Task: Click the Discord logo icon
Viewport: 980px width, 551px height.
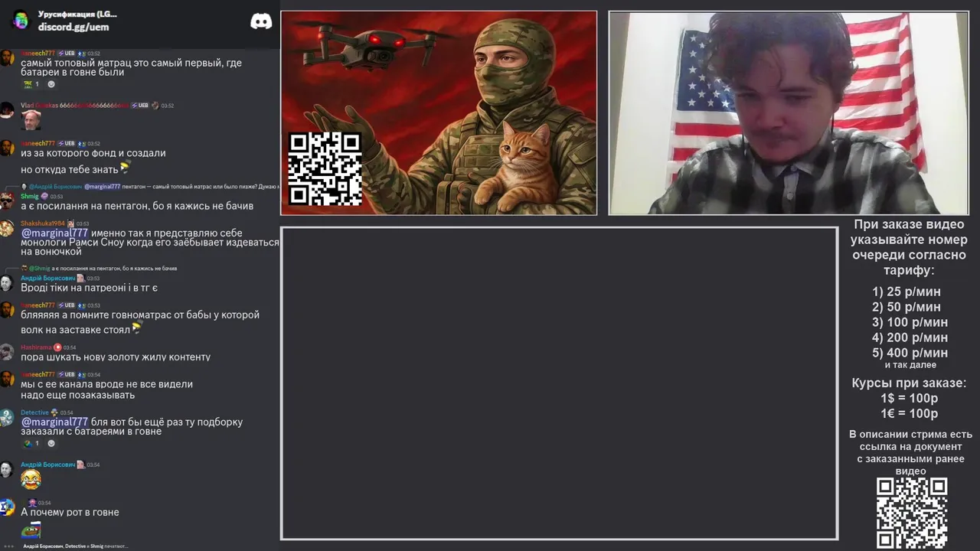Action: pos(261,21)
